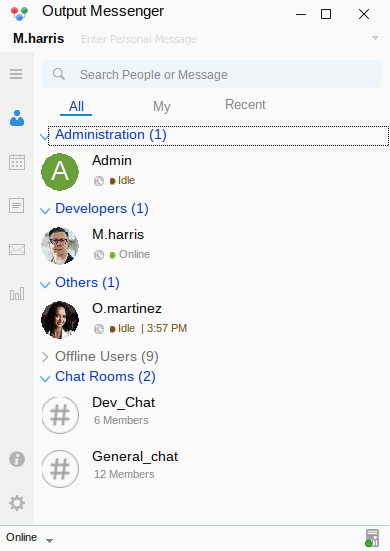Minimize the Output Messenger window

(x=301, y=14)
